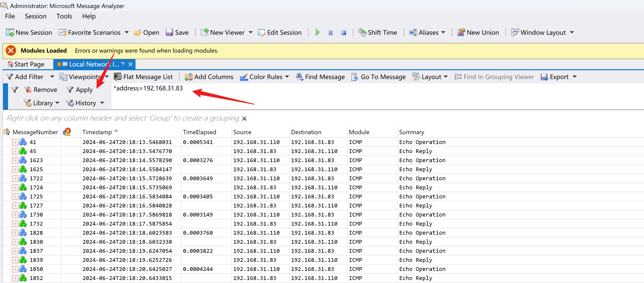This screenshot has height=283, width=644.
Task: Dismiss the grouping hint with the X
Action: click(x=244, y=119)
